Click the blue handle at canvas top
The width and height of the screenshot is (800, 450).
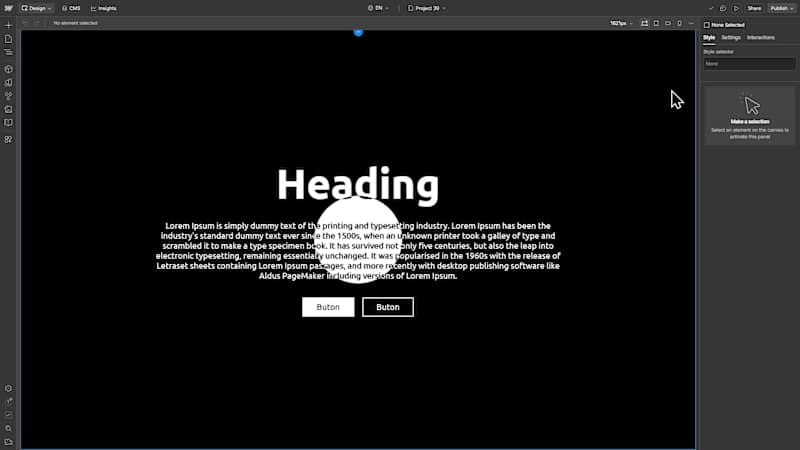pyautogui.click(x=358, y=32)
